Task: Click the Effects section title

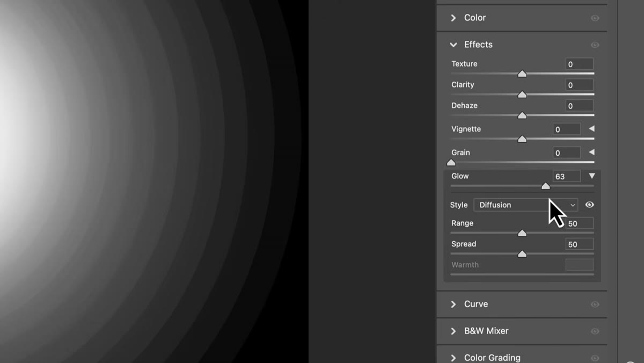Action: (x=478, y=45)
